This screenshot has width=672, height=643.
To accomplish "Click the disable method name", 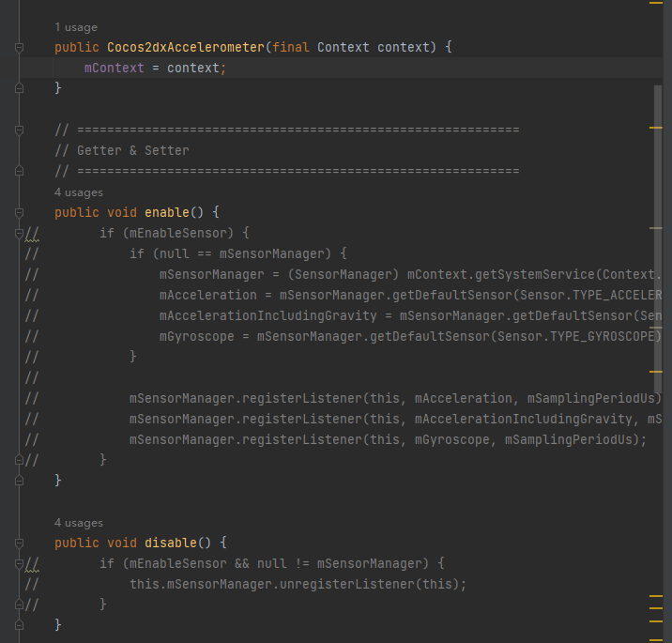I will pyautogui.click(x=170, y=543).
